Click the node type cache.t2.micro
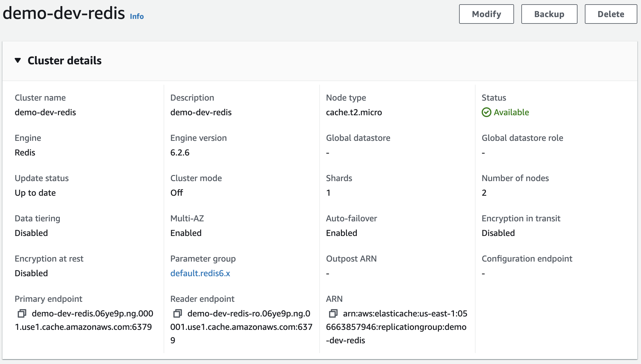The width and height of the screenshot is (641, 364). pyautogui.click(x=354, y=112)
